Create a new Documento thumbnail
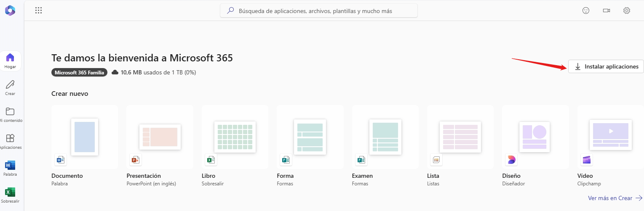 (85, 137)
